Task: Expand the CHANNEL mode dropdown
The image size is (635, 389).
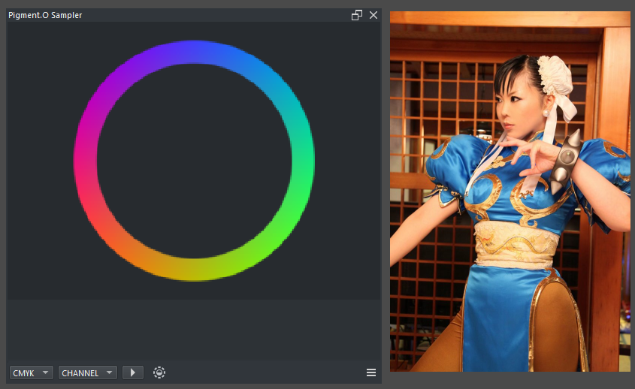Action: 88,372
